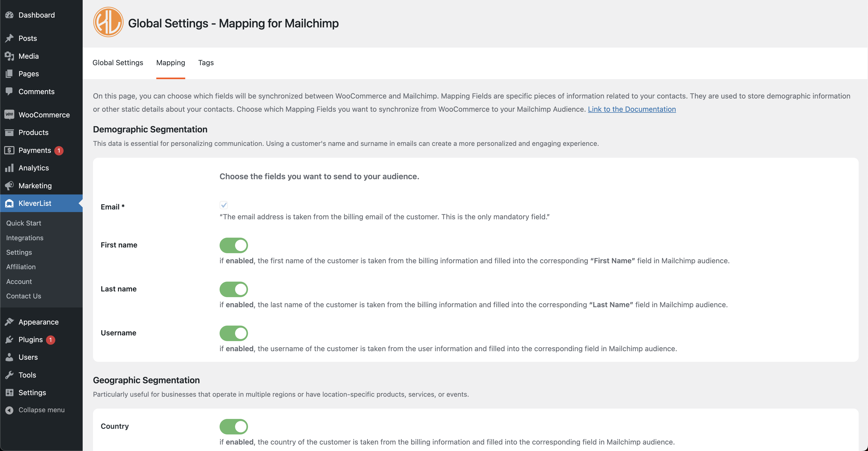Click the Dashboard gauge icon
Screen dimensions: 868x451
point(10,15)
